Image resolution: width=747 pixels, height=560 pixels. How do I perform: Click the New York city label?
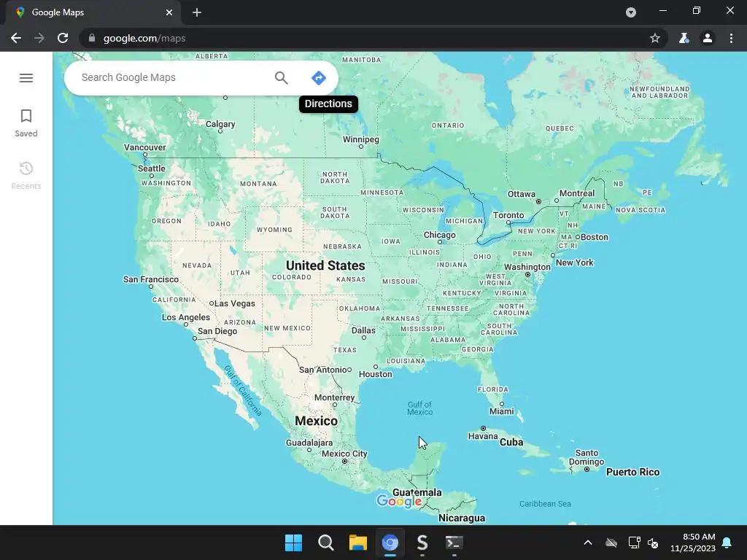pos(575,262)
